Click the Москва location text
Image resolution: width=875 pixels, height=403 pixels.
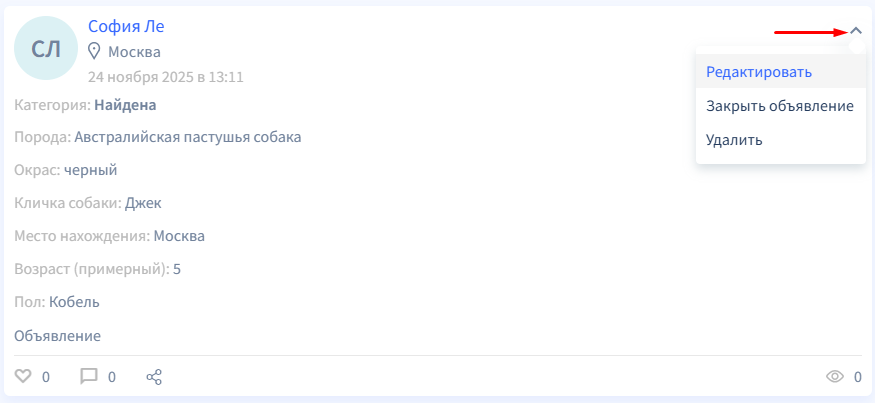[134, 52]
